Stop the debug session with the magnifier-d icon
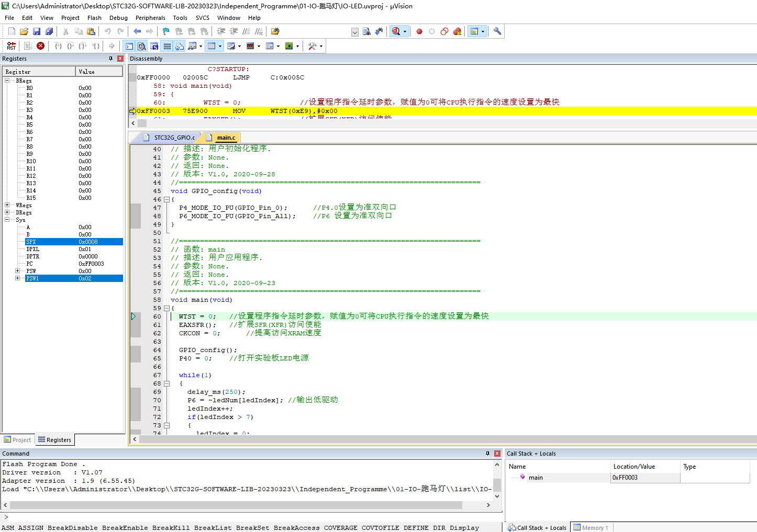This screenshot has width=757, height=532. click(x=396, y=31)
